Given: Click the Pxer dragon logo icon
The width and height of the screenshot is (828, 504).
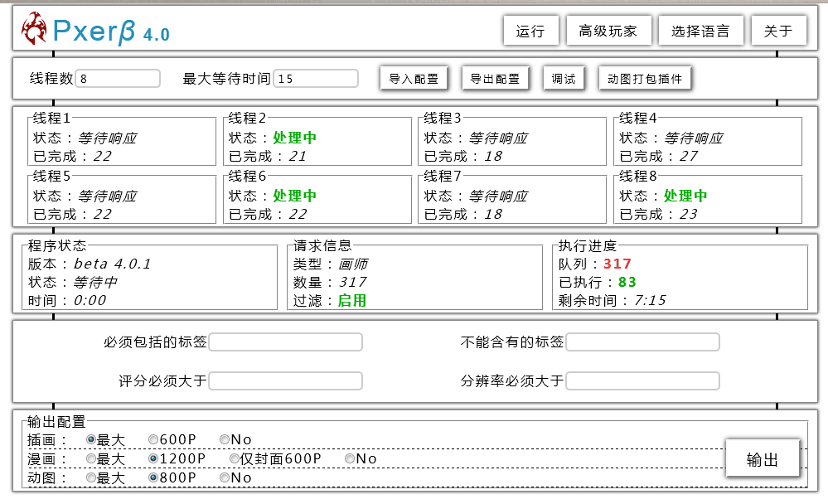Looking at the screenshot, I should click(x=34, y=30).
